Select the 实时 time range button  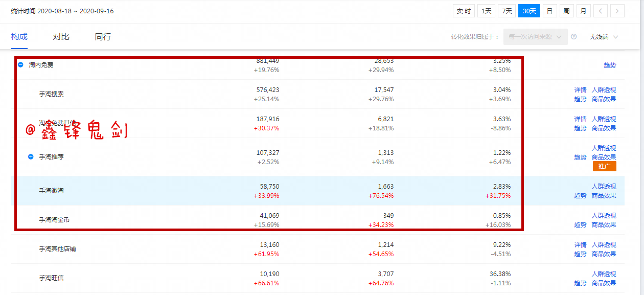(x=464, y=11)
